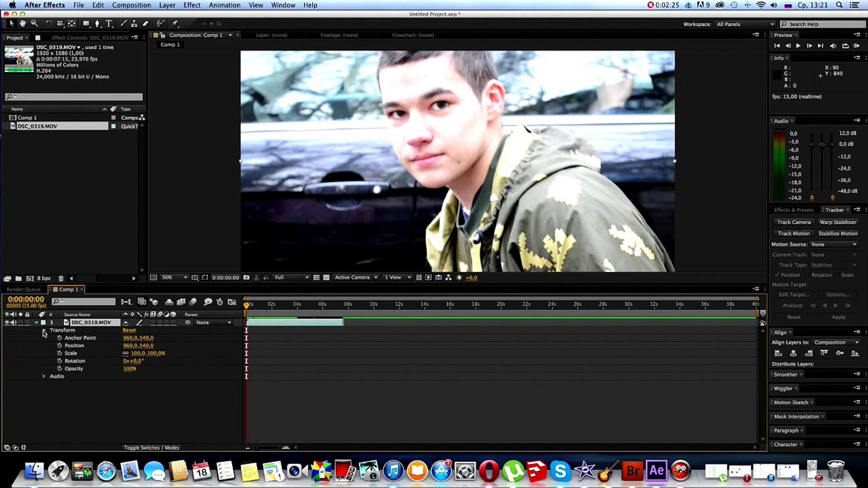
Task: Collapse the Transform property group
Action: (x=44, y=330)
